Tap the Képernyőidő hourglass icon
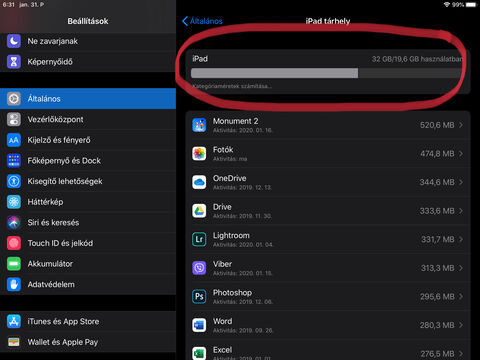This screenshot has width=480, height=360. coord(14,62)
